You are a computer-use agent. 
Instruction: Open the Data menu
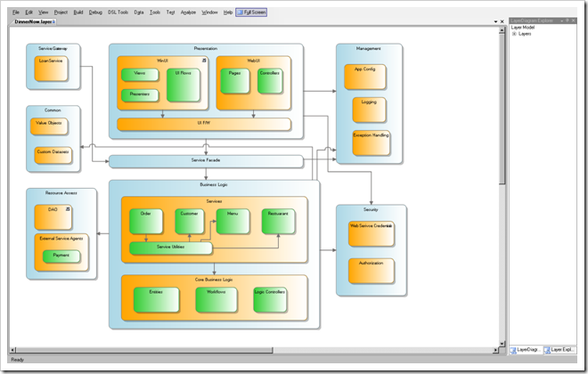[139, 12]
